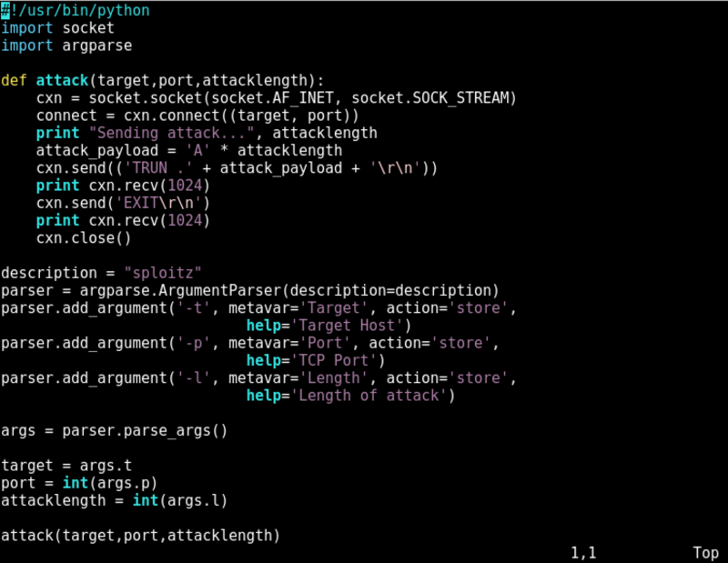Click the 'TRUN .' string literal
Viewport: 728px width, 563px height.
[158, 168]
